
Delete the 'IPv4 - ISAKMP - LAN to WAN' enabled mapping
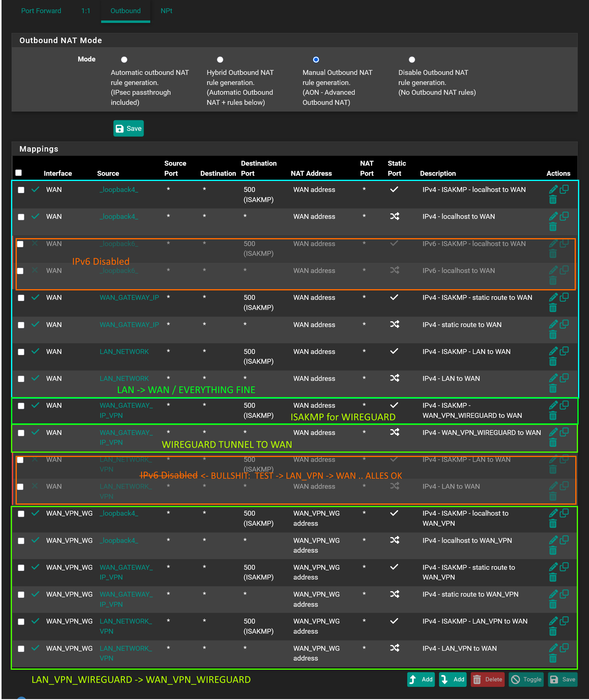553,362
